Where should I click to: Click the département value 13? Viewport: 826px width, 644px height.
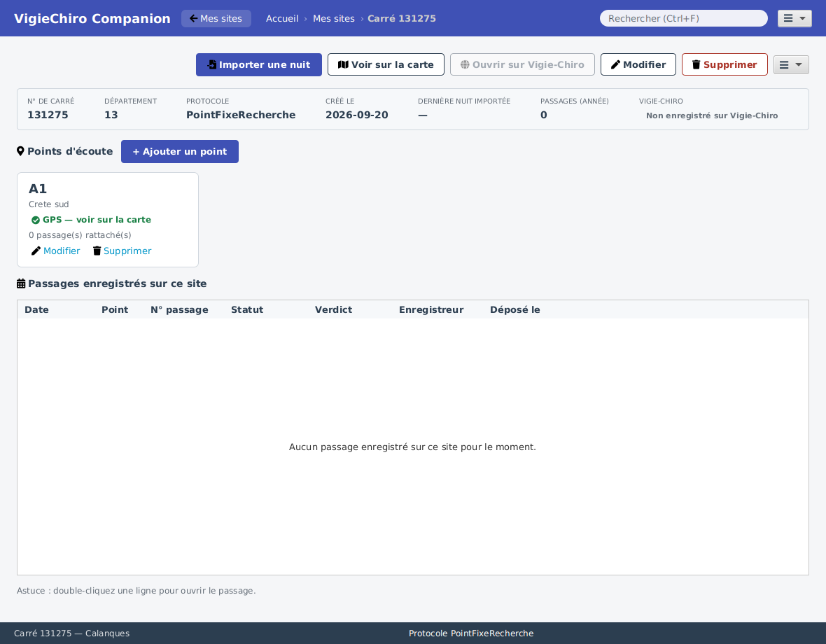coord(111,115)
